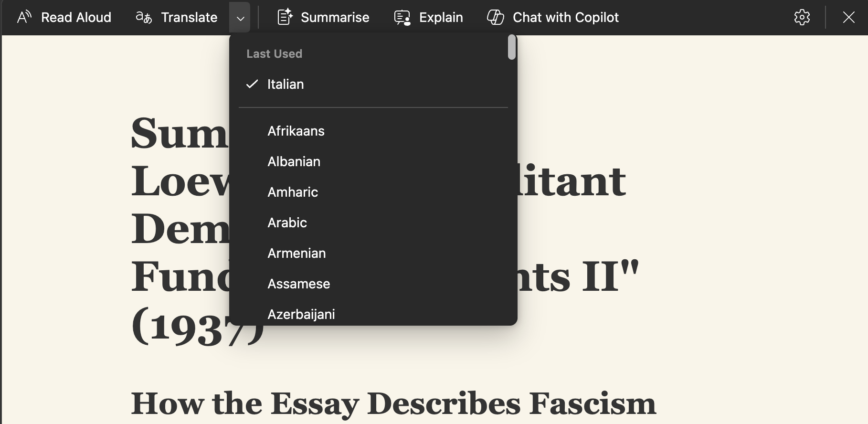Click the Explain button label
The height and width of the screenshot is (424, 868).
[441, 18]
